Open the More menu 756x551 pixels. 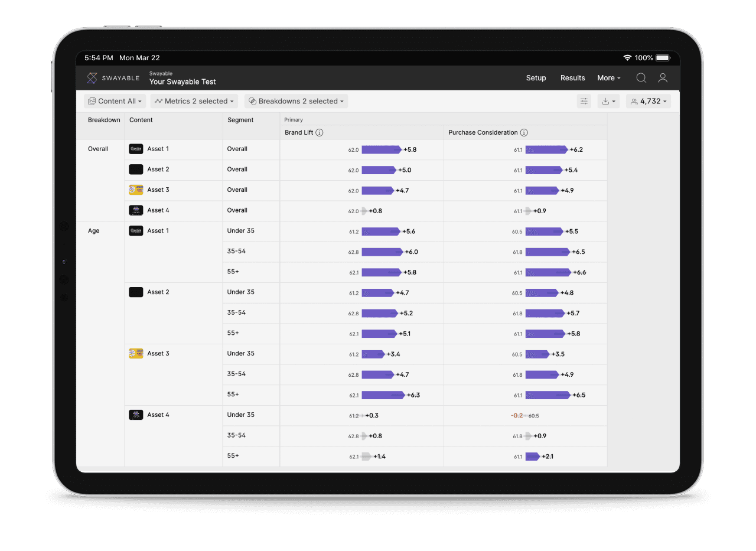coord(609,78)
